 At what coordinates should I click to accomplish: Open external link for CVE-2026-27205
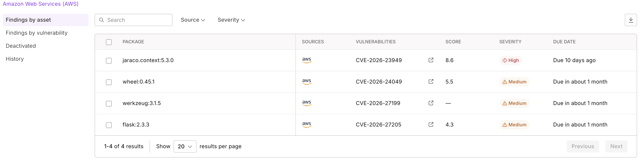pyautogui.click(x=431, y=125)
